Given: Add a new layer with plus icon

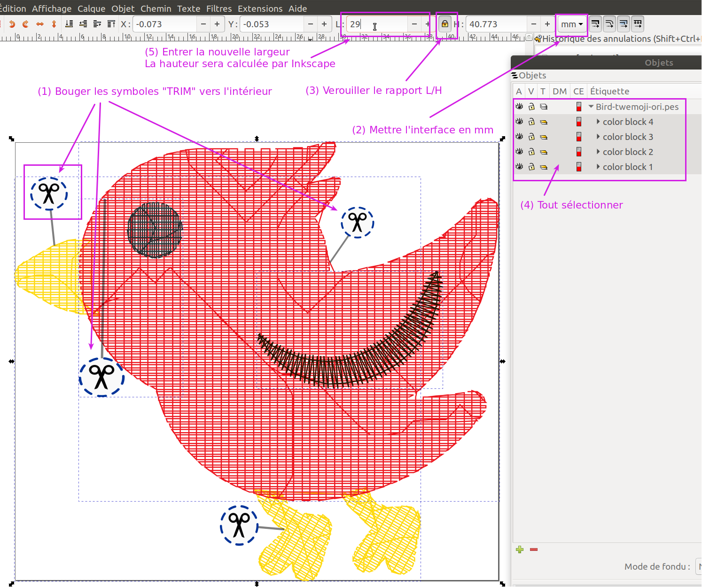Looking at the screenshot, I should click(x=520, y=549).
